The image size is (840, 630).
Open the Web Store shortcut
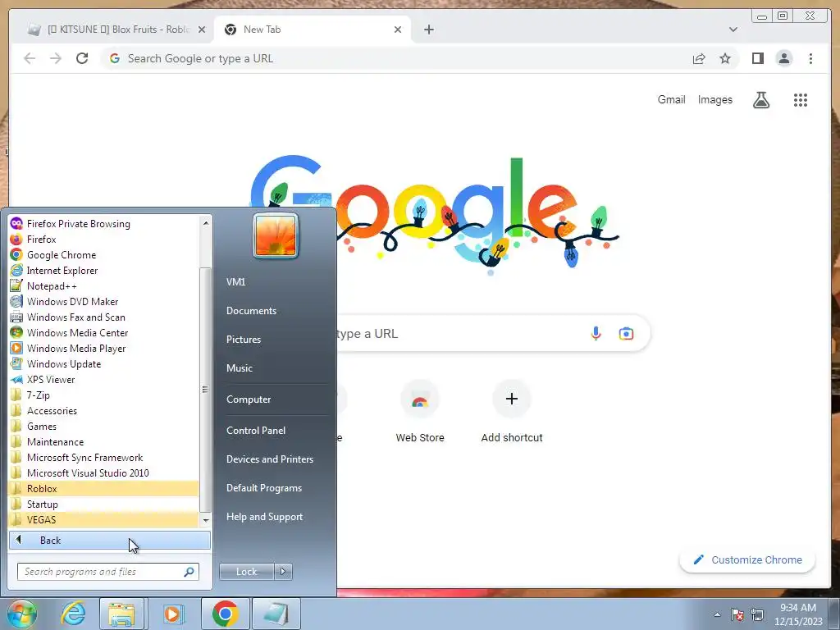click(420, 412)
